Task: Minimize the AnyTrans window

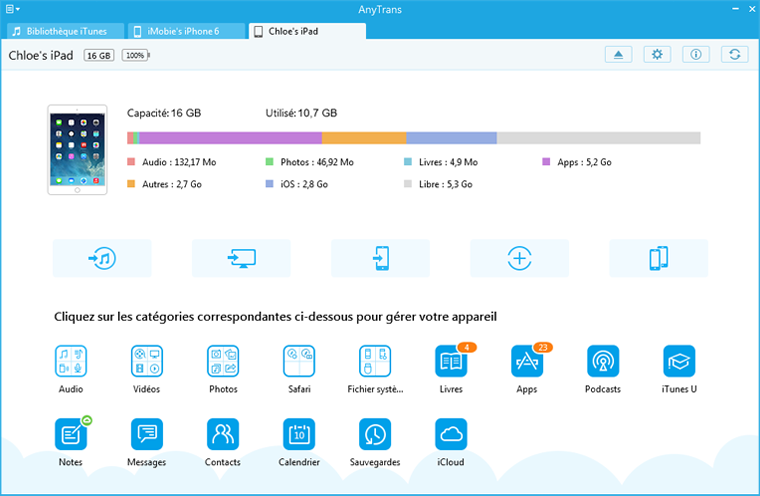Action: [x=735, y=9]
